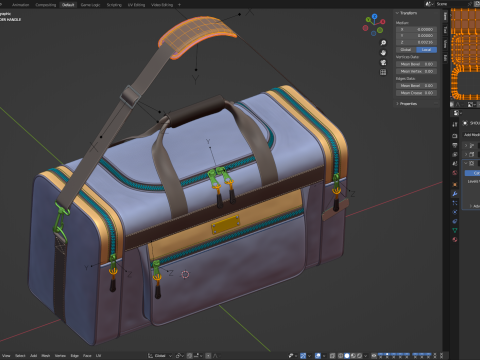Switch to the Game Logic workspace tab
Viewport: 480px width, 360px height.
click(90, 5)
